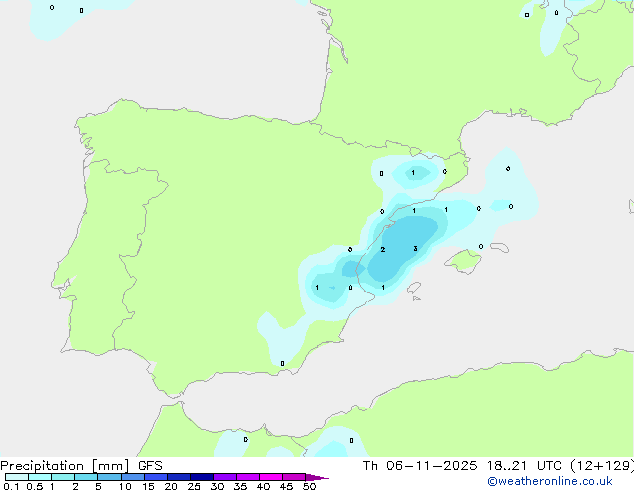Click the legend label '0.5'
634x490 pixels.
tap(35, 486)
